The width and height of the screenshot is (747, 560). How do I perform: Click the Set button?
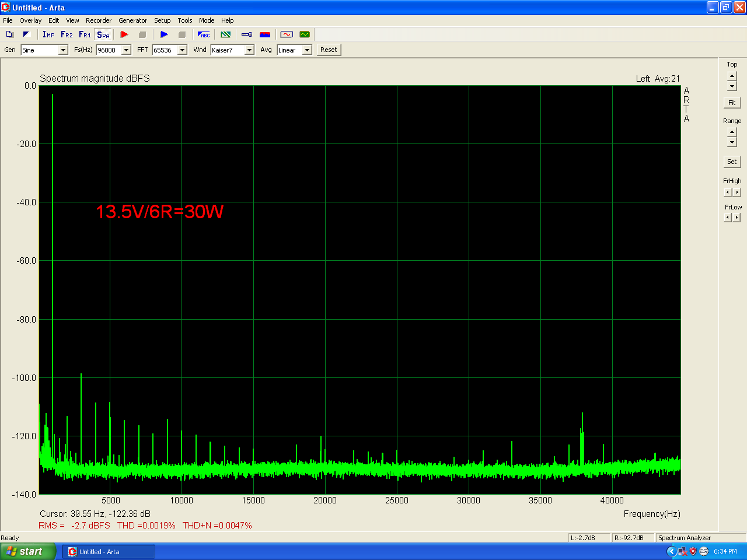[732, 162]
